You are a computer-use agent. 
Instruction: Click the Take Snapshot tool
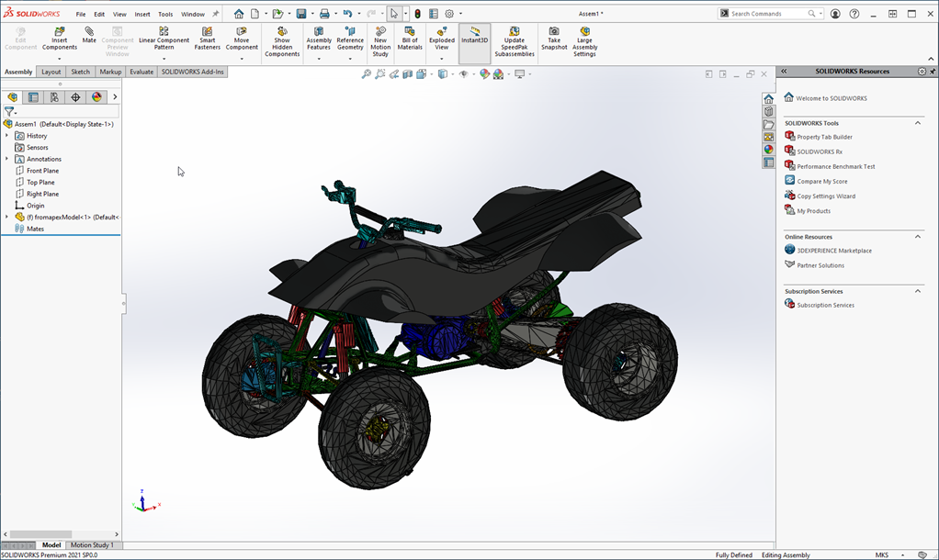tap(553, 37)
